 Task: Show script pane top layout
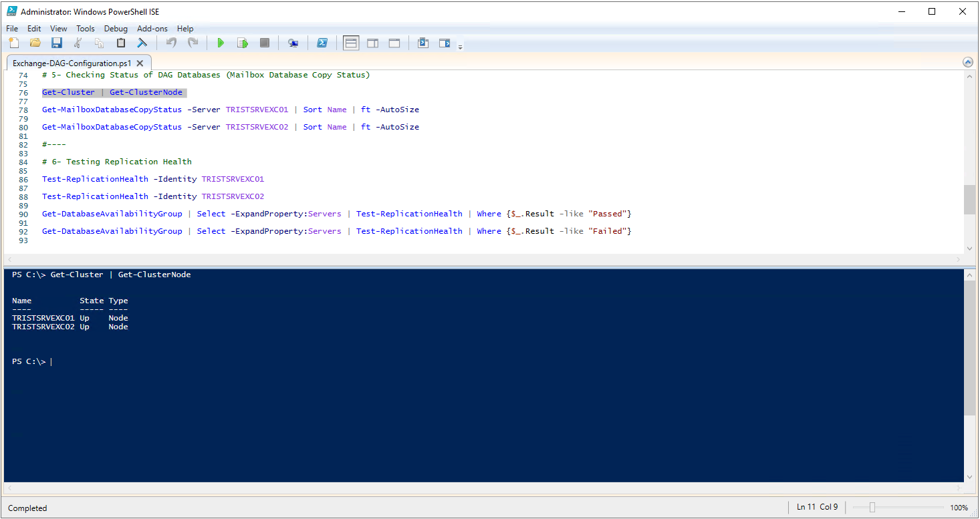click(351, 43)
